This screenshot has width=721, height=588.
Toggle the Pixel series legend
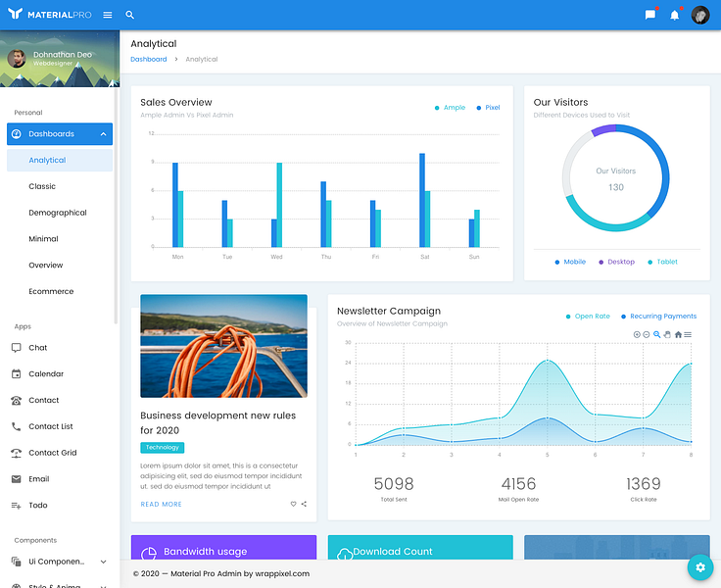coord(488,107)
